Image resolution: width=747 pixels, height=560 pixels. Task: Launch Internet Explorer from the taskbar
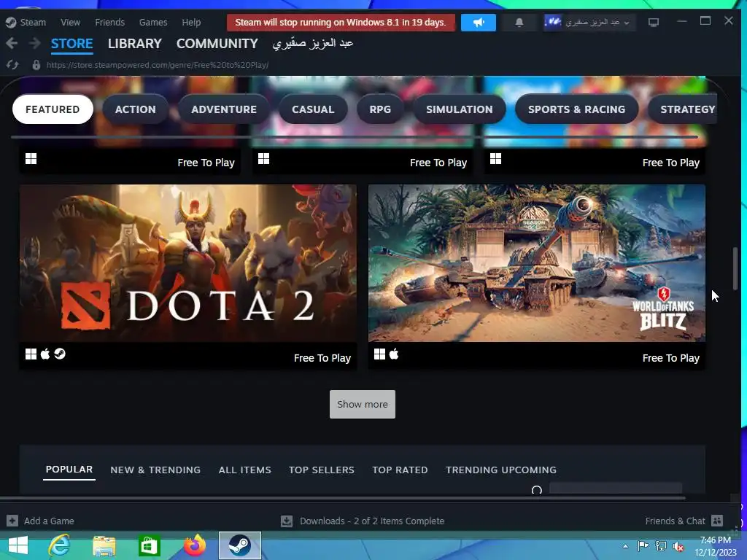60,545
